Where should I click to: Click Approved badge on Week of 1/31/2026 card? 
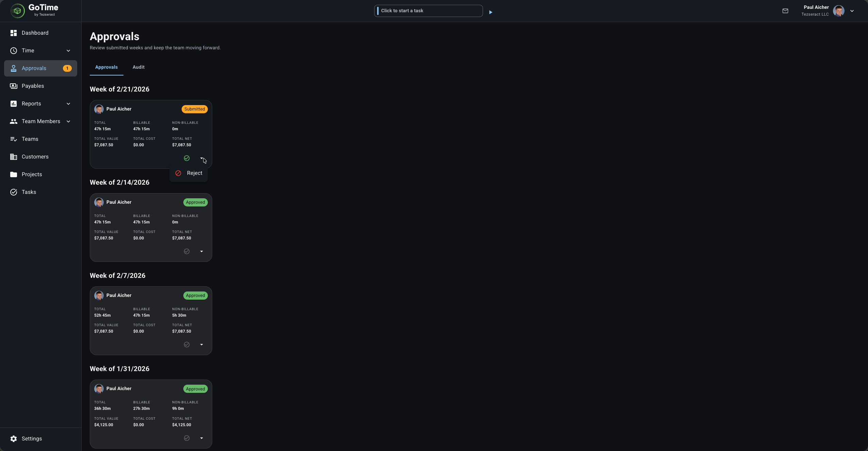(195, 389)
